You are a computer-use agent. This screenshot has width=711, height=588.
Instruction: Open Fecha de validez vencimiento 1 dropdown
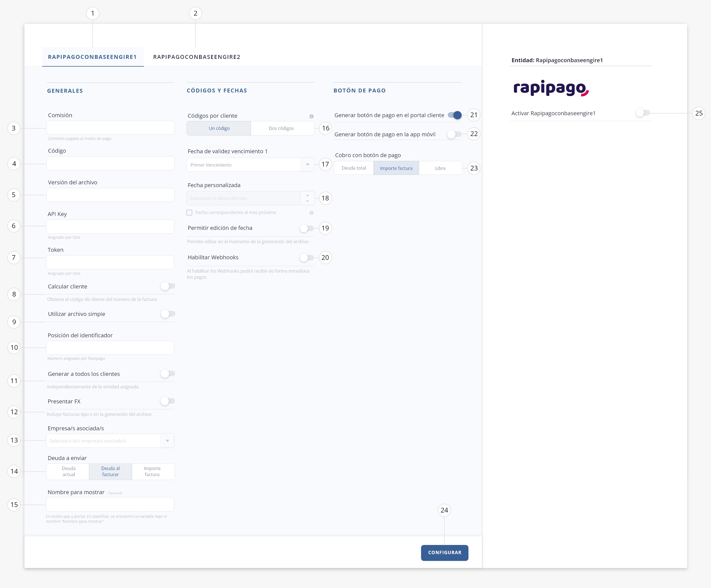pos(307,165)
